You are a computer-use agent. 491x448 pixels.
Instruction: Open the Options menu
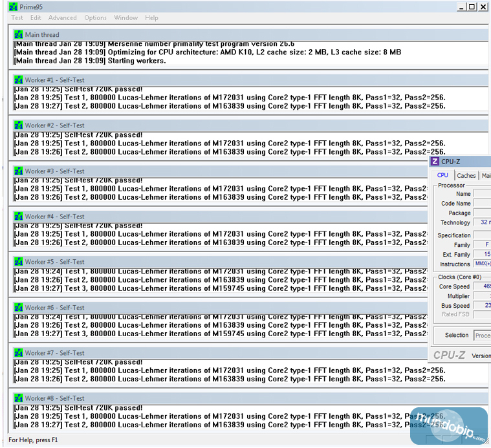(x=95, y=18)
